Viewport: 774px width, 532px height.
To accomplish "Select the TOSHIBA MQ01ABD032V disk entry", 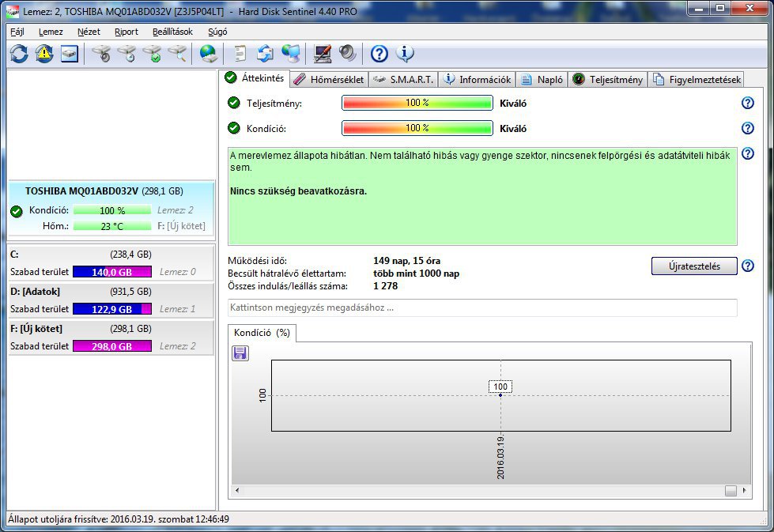I will (111, 209).
